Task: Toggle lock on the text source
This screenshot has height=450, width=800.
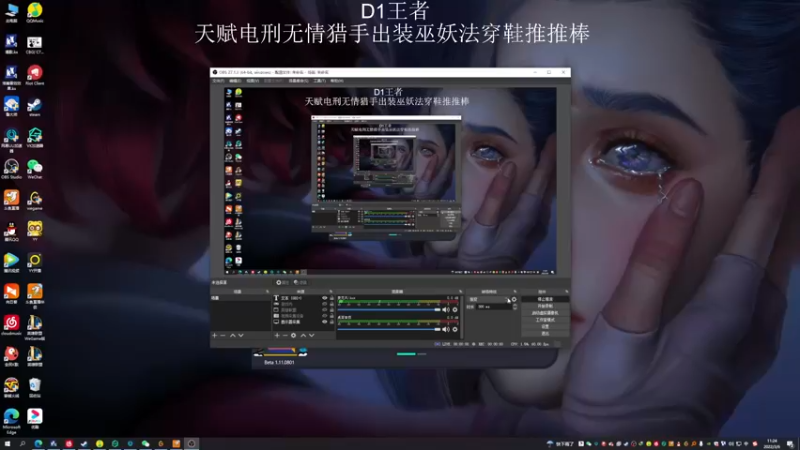Action: point(332,298)
